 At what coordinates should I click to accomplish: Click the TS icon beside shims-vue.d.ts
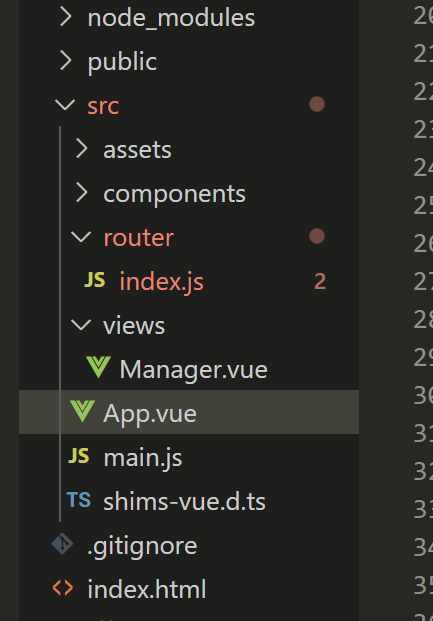point(79,500)
